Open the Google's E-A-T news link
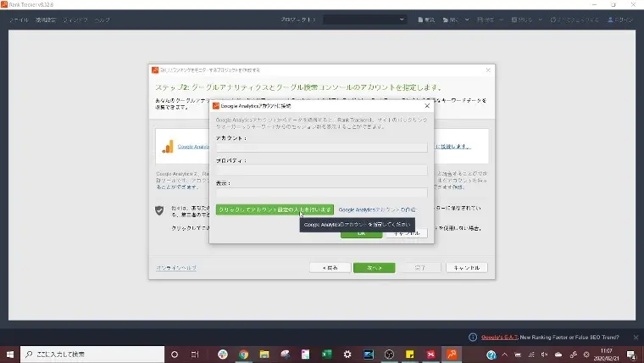This screenshot has width=644, height=363. click(500, 336)
